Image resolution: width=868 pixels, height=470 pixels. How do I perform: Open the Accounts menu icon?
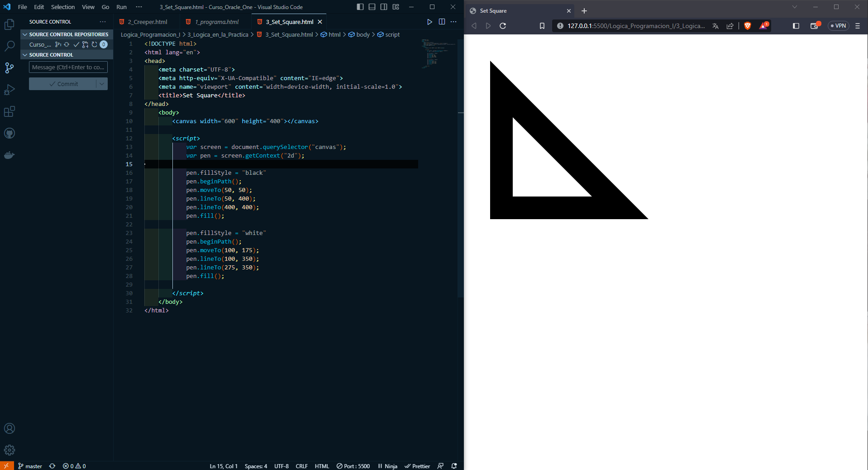click(x=9, y=428)
